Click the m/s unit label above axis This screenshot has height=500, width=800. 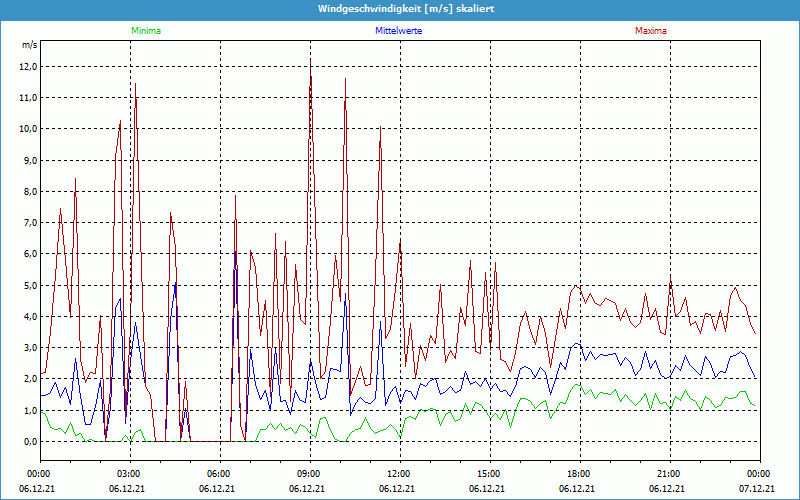[28, 46]
